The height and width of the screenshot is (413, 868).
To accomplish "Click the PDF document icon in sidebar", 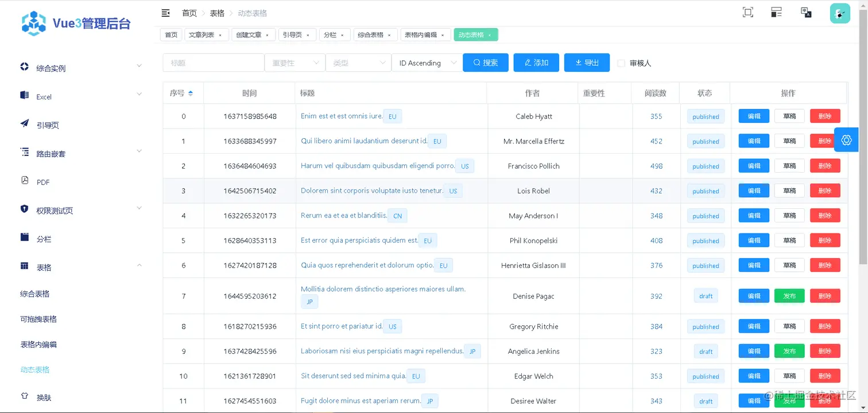I will click(24, 181).
